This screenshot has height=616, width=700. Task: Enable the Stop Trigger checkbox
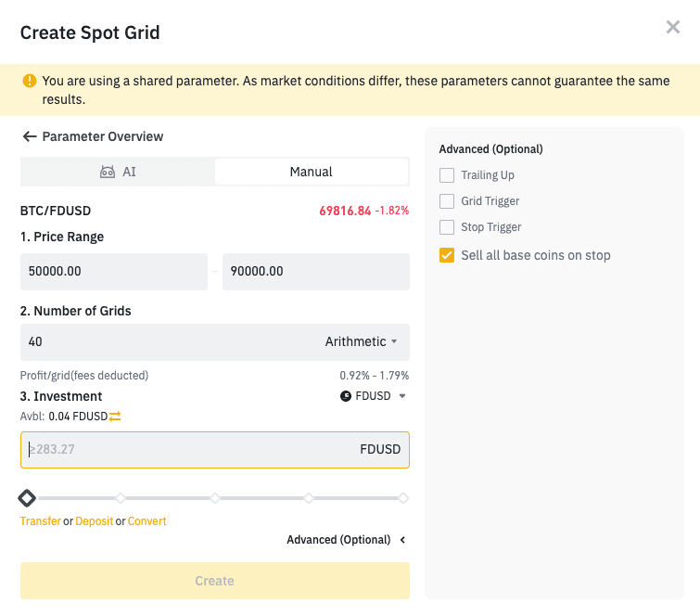point(447,227)
